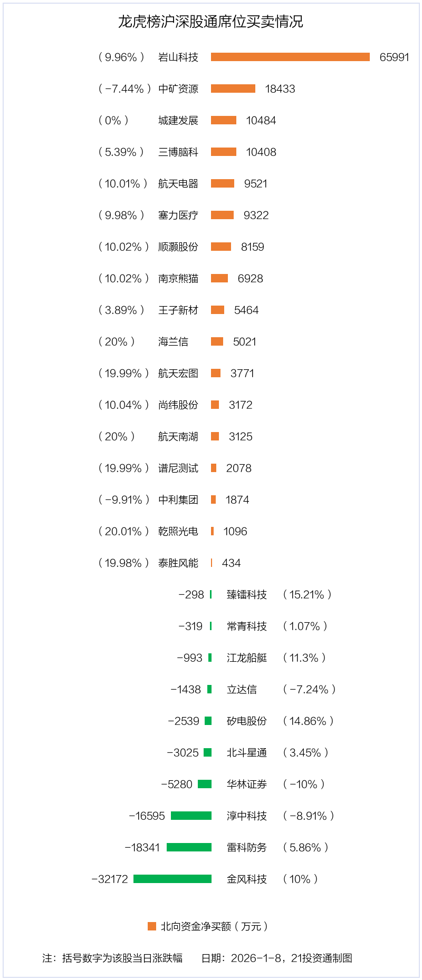Click the 塞力医疗 orange bar
This screenshot has height=980, width=422.
(222, 215)
